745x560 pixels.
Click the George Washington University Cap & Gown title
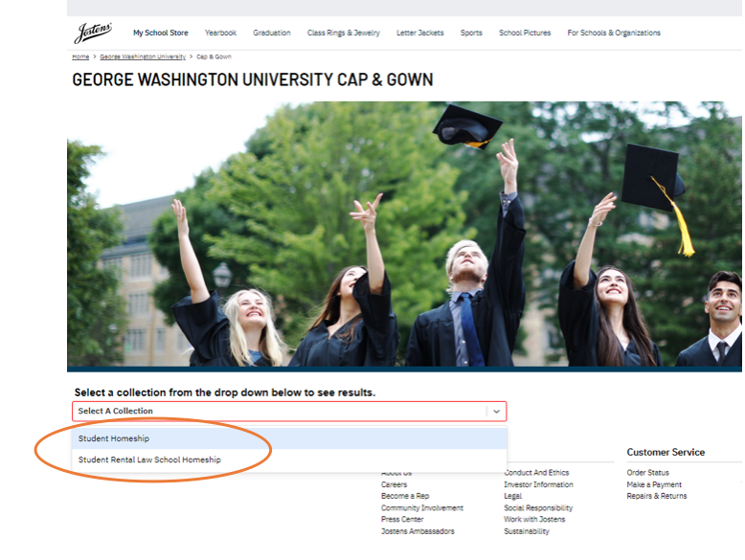(252, 79)
